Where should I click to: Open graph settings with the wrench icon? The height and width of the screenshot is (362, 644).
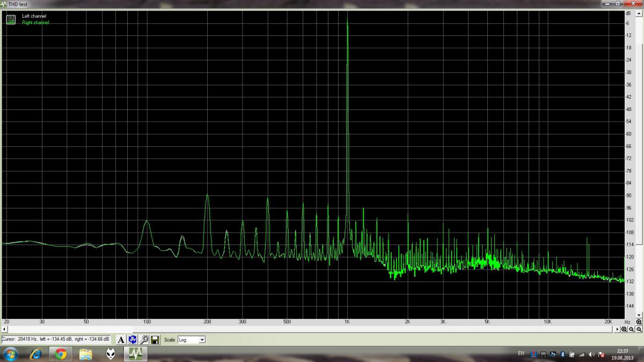coord(144,339)
